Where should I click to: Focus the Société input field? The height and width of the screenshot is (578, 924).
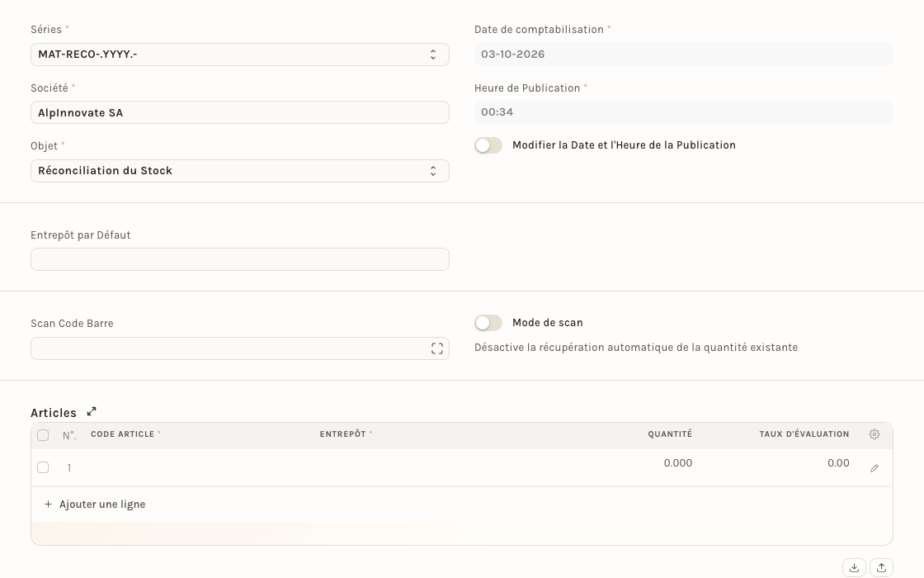click(240, 112)
